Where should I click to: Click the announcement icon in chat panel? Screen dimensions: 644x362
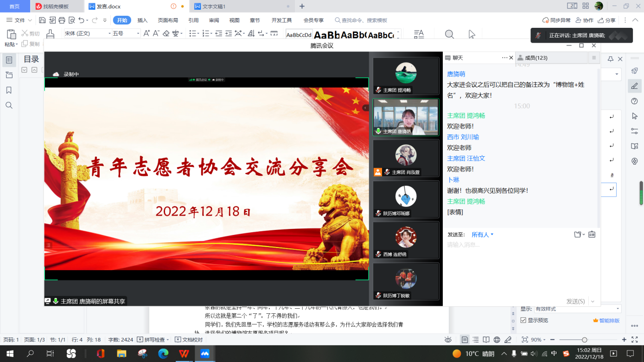coord(592,235)
